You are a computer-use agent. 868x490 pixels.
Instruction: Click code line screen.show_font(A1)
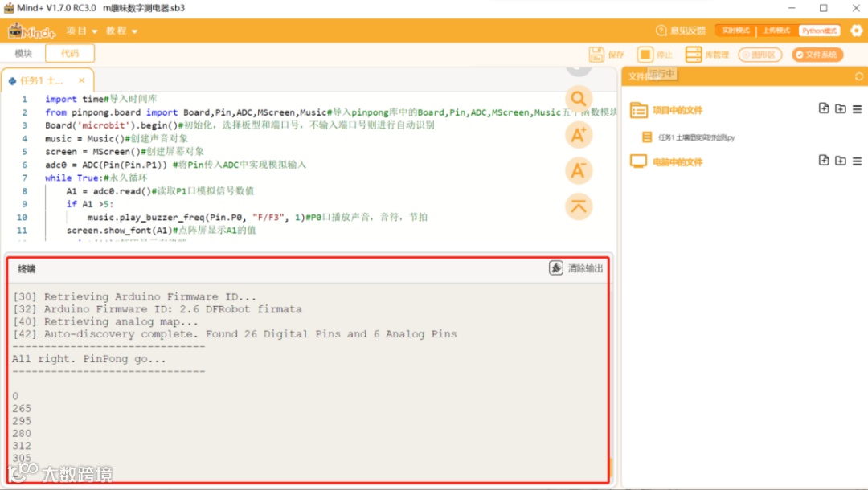[x=161, y=230]
